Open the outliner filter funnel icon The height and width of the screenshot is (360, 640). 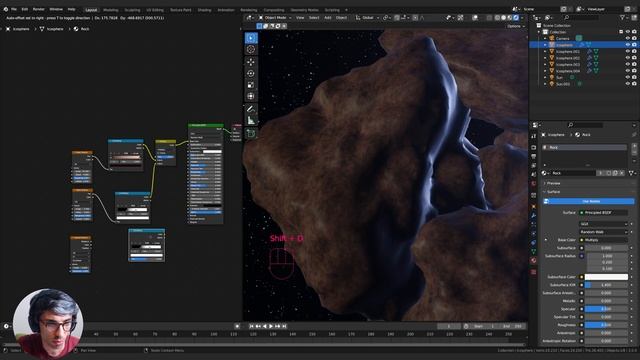622,18
